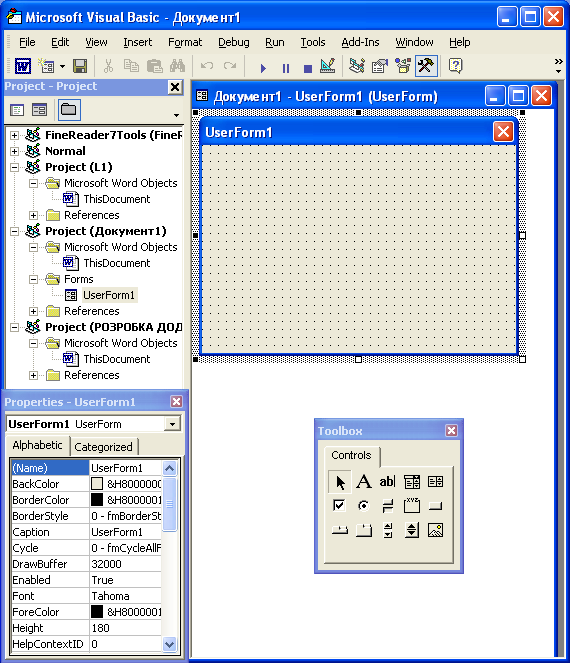570x663 pixels.
Task: Select the ScrollBar control in Toolbox
Action: (x=387, y=530)
